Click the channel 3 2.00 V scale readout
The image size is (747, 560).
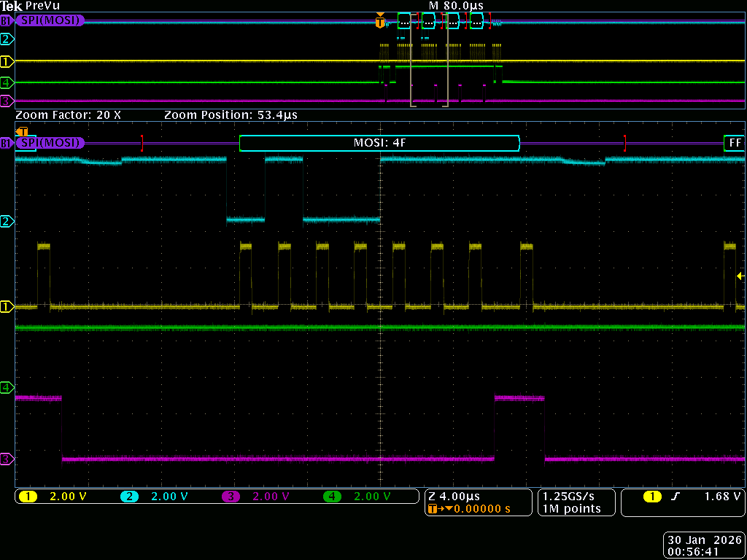270,497
